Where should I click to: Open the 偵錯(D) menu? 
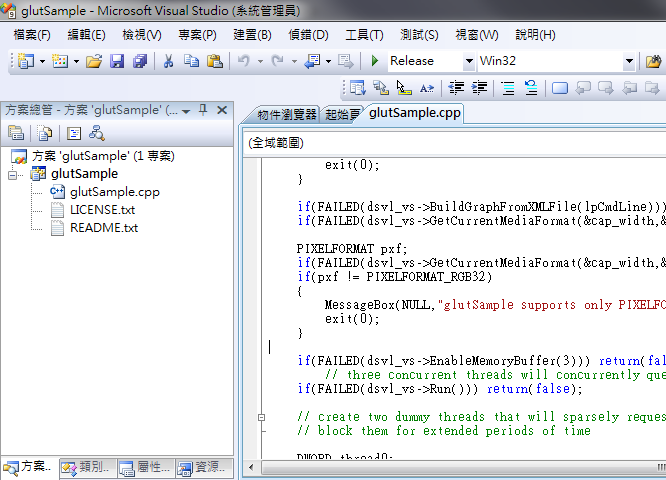tap(308, 35)
